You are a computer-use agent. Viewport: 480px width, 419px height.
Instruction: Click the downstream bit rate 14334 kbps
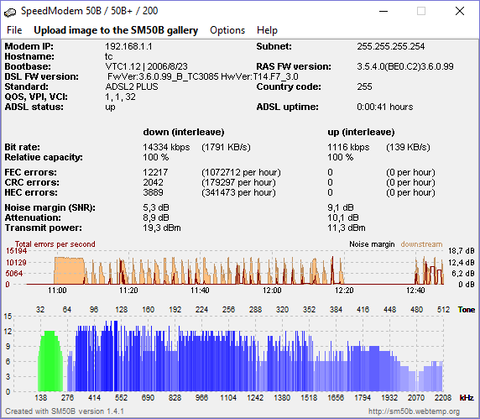click(x=166, y=147)
